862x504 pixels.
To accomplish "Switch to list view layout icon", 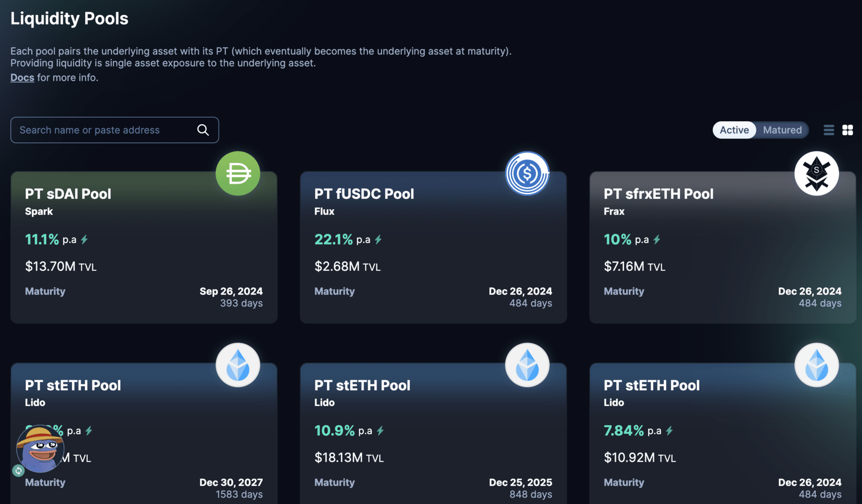I will pyautogui.click(x=829, y=130).
